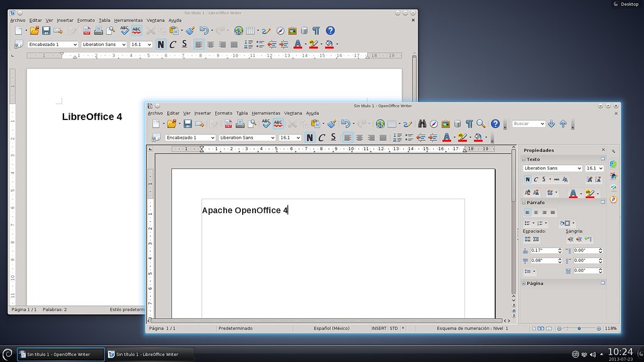Viewport: 644px width, 362px height.
Task: Click Save icon in LibreOffice Writer toolbar
Action: pyautogui.click(x=46, y=30)
